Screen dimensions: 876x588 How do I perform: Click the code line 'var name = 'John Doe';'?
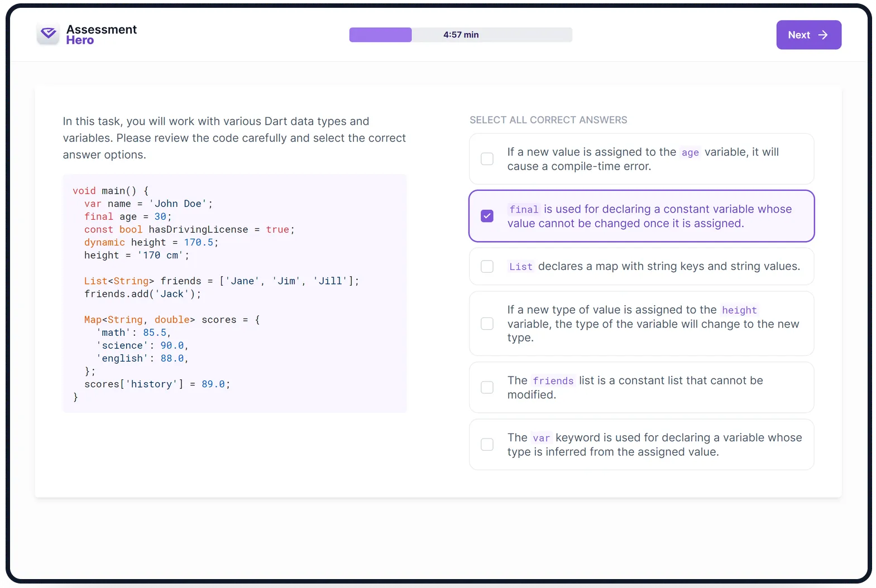pyautogui.click(x=149, y=204)
